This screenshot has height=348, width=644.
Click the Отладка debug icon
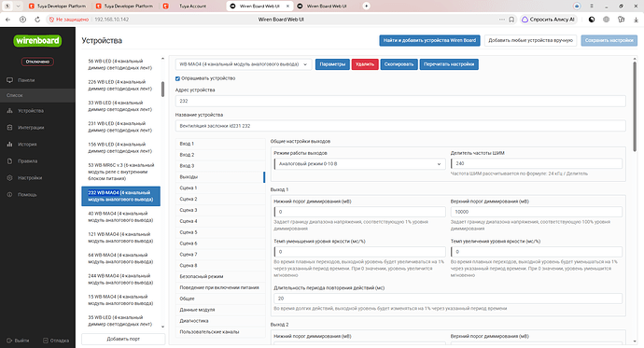[46, 341]
